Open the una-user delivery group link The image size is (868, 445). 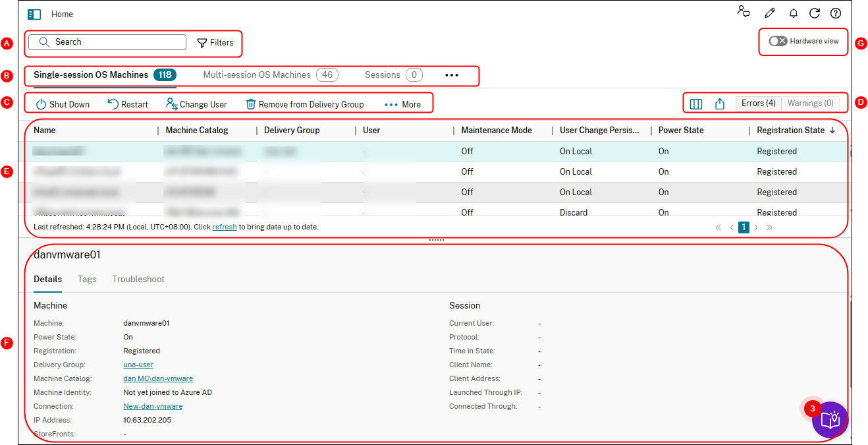138,365
